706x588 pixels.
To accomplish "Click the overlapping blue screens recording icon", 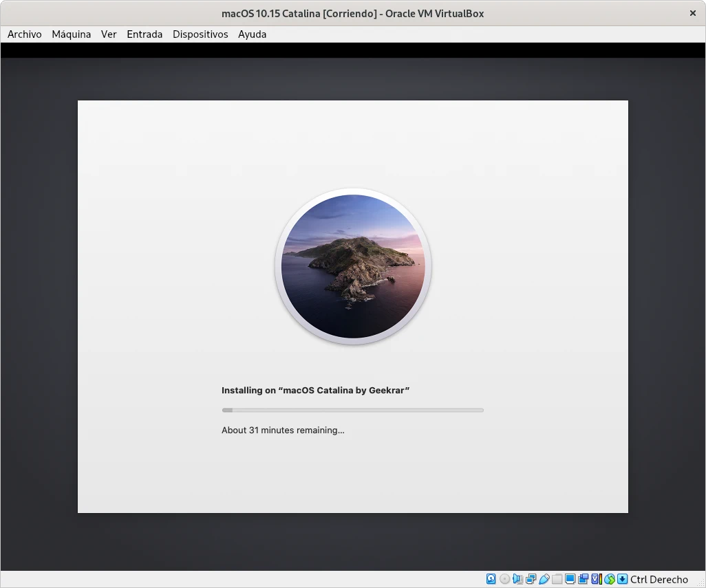I will (x=584, y=579).
